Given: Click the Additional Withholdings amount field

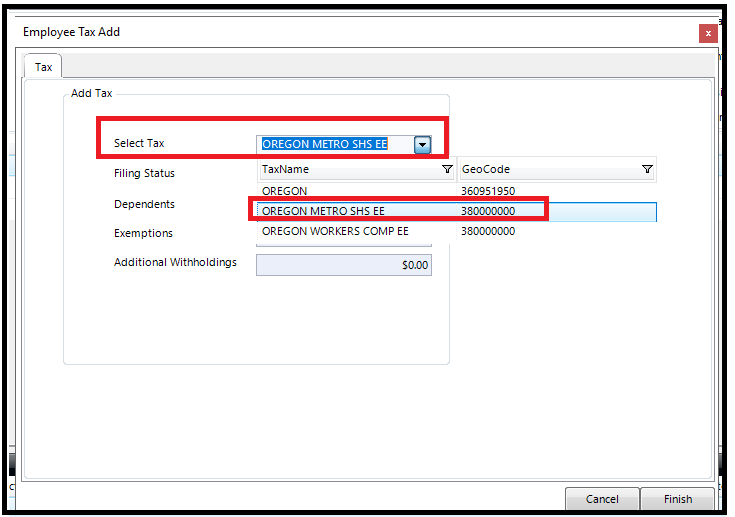Looking at the screenshot, I should pyautogui.click(x=344, y=265).
